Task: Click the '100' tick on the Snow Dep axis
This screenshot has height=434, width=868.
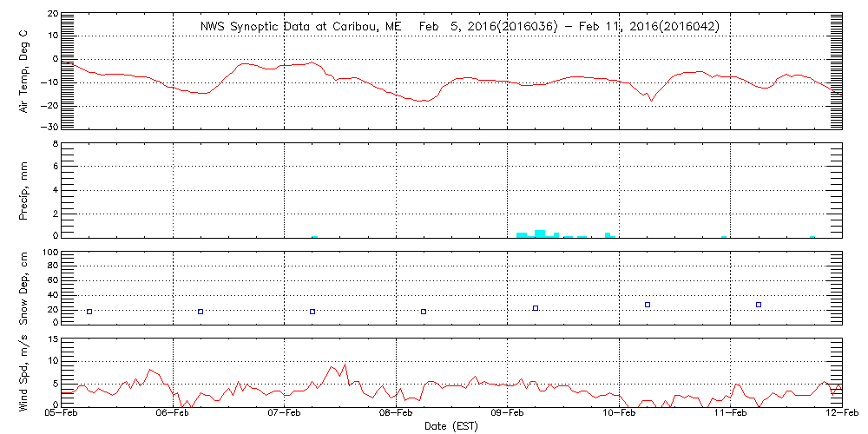Action: point(51,253)
